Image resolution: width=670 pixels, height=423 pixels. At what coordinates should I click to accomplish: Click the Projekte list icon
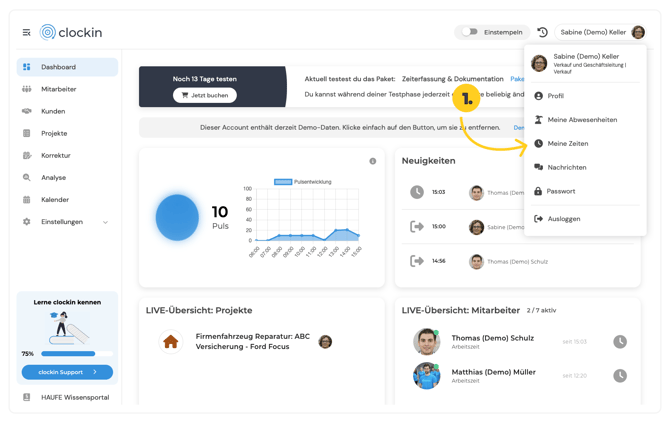pos(26,133)
